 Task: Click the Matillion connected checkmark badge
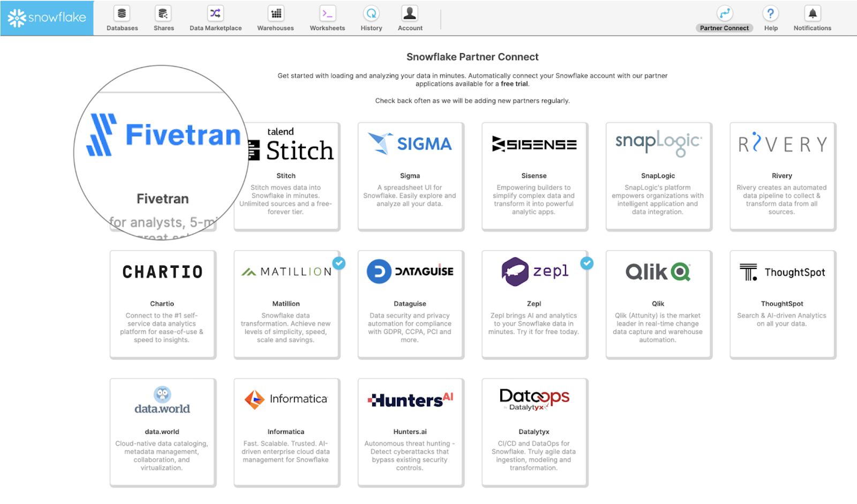339,263
